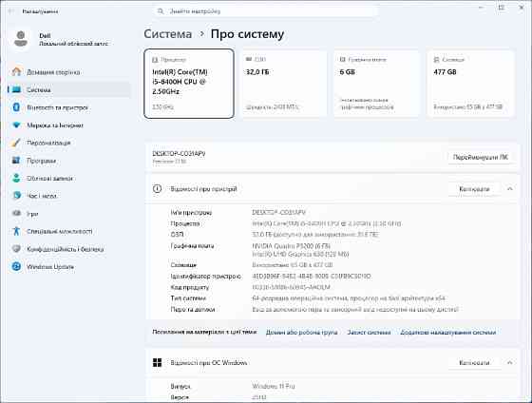Click the accessibility figure icon
The height and width of the screenshot is (403, 532).
point(16,231)
